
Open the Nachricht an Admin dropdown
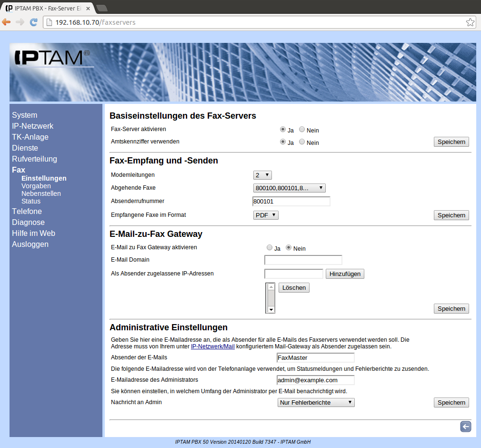[316, 403]
